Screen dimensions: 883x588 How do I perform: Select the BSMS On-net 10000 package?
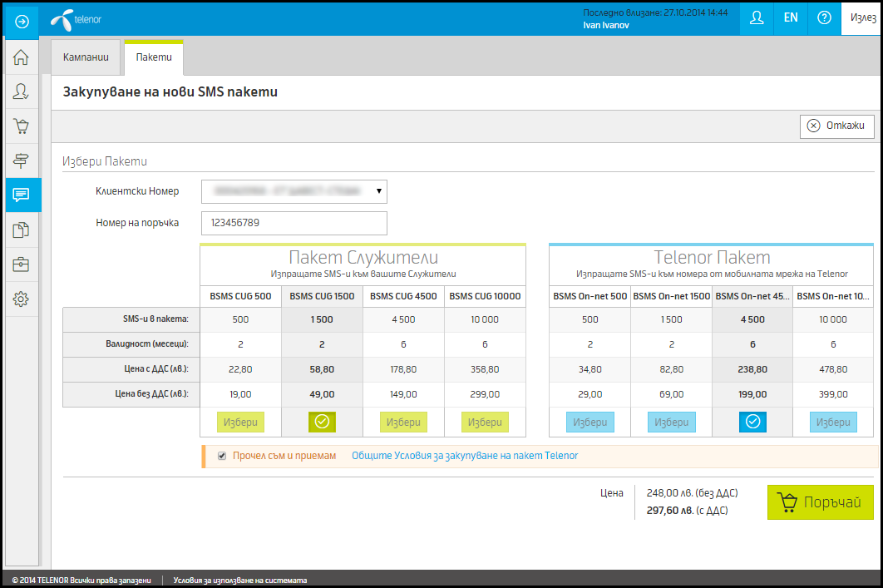pos(833,422)
